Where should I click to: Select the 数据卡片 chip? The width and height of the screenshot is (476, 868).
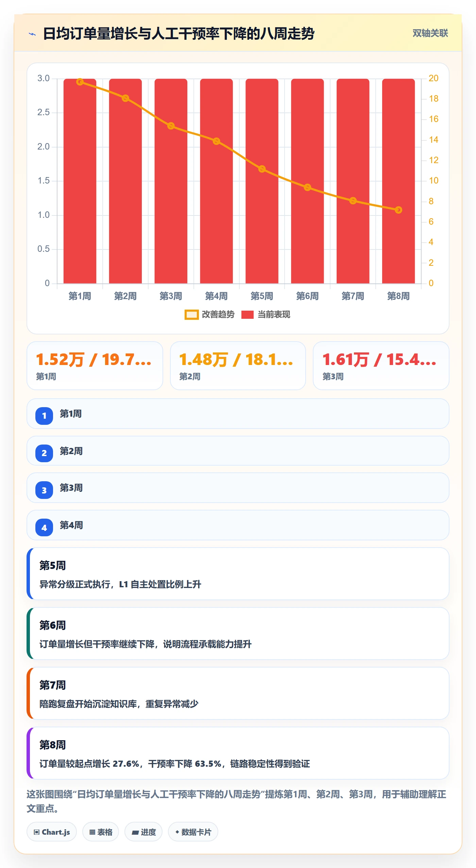(x=193, y=832)
